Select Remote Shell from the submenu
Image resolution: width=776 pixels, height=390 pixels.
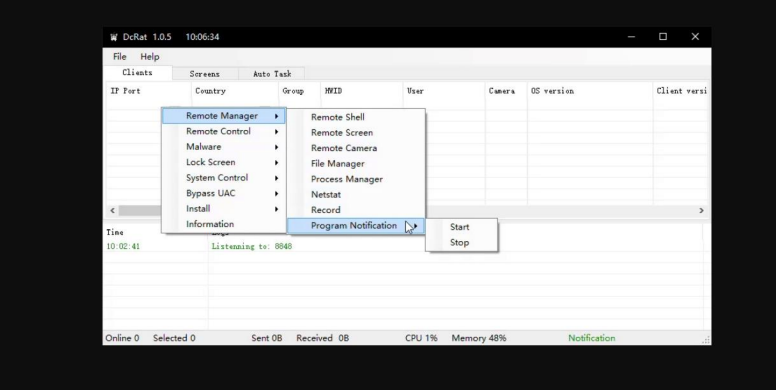tap(356, 117)
